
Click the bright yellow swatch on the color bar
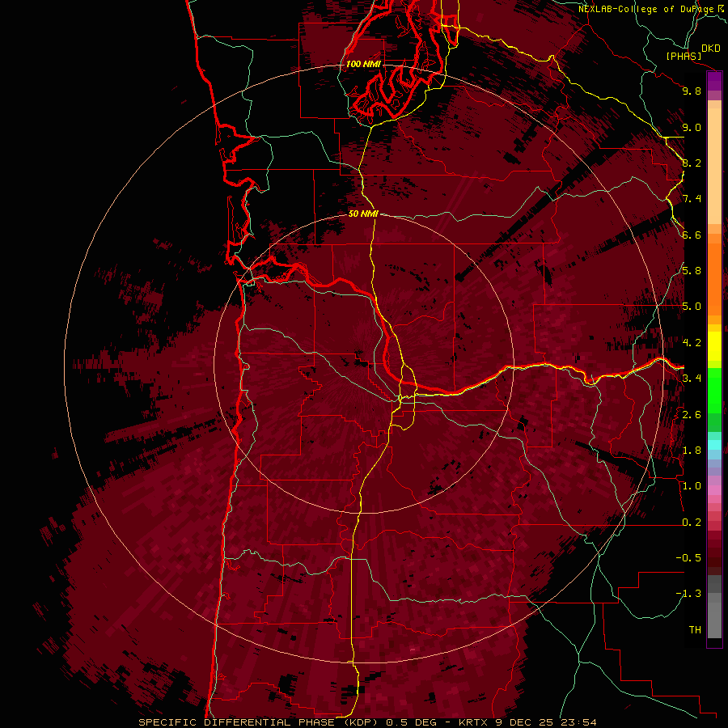click(x=714, y=346)
